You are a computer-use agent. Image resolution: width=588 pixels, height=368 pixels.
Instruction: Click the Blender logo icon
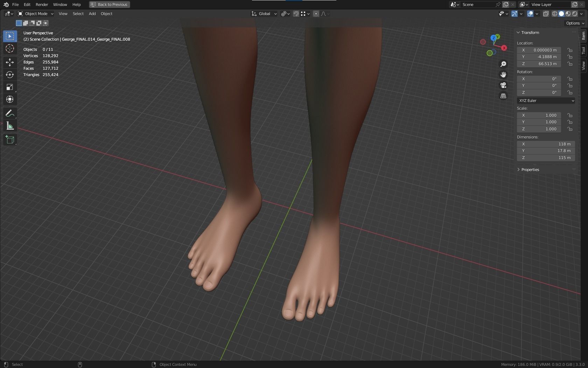coord(6,5)
